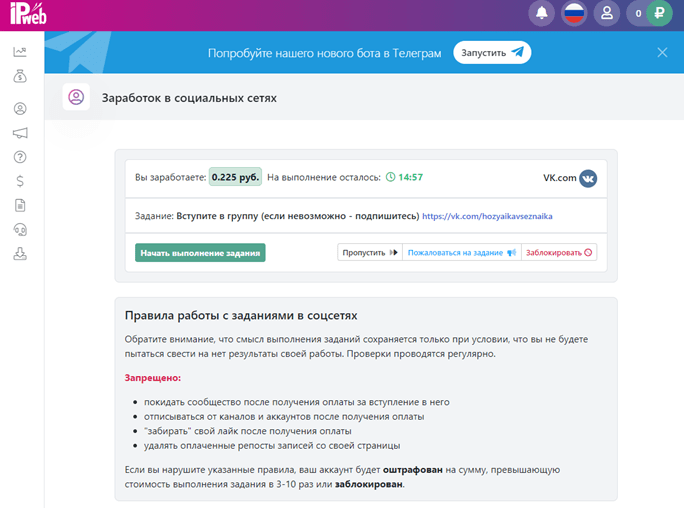Click the social earnings page heading icon

pos(76,97)
